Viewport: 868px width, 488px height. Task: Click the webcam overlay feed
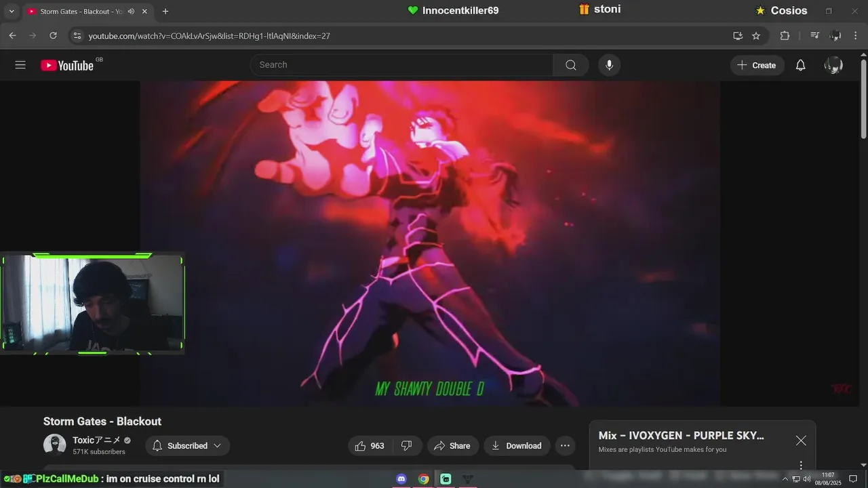(93, 304)
